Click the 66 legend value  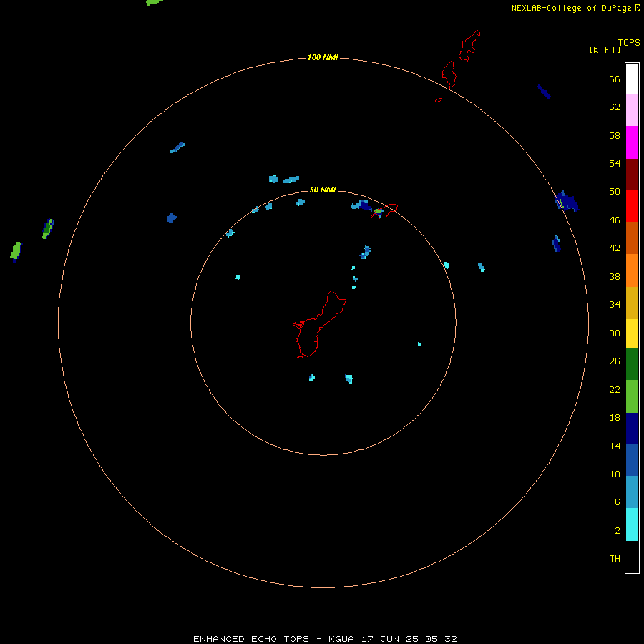(615, 79)
